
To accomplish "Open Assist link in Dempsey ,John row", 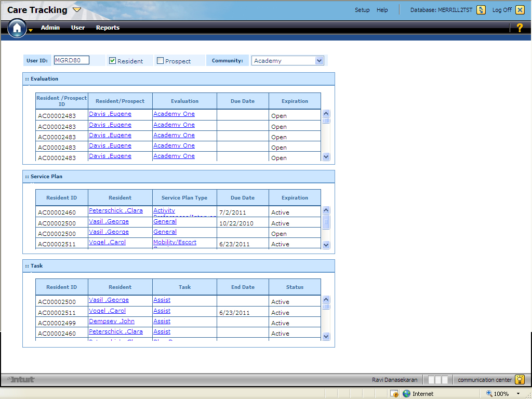I will 162,321.
